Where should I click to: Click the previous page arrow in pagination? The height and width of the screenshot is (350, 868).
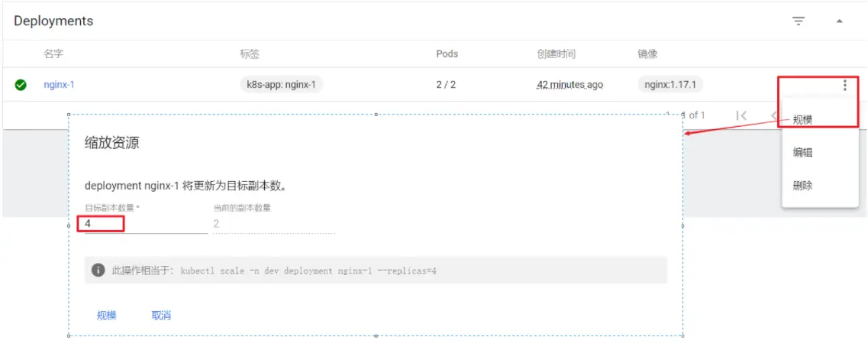coord(773,115)
